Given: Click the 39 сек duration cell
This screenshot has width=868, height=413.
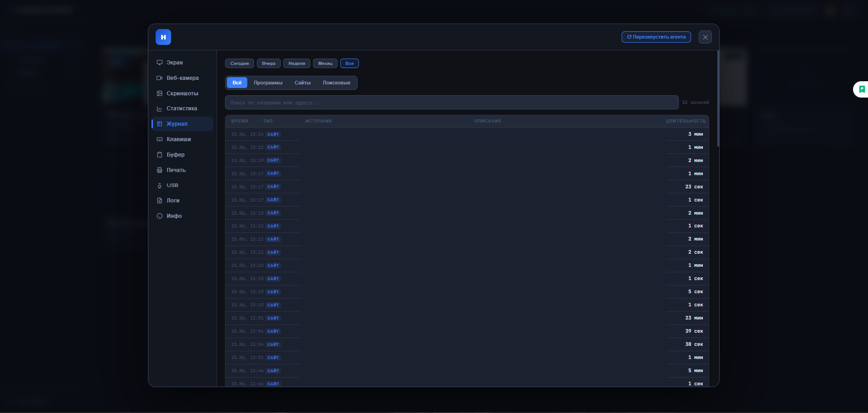Looking at the screenshot, I should click(694, 331).
